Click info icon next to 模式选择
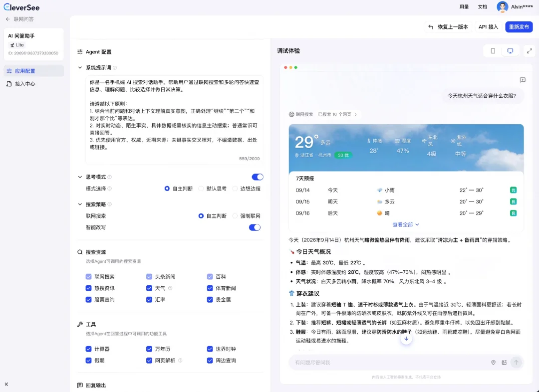 [110, 189]
